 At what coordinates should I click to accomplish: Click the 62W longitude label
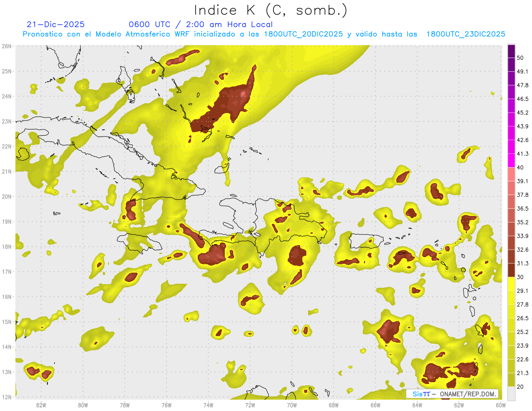coord(459,405)
